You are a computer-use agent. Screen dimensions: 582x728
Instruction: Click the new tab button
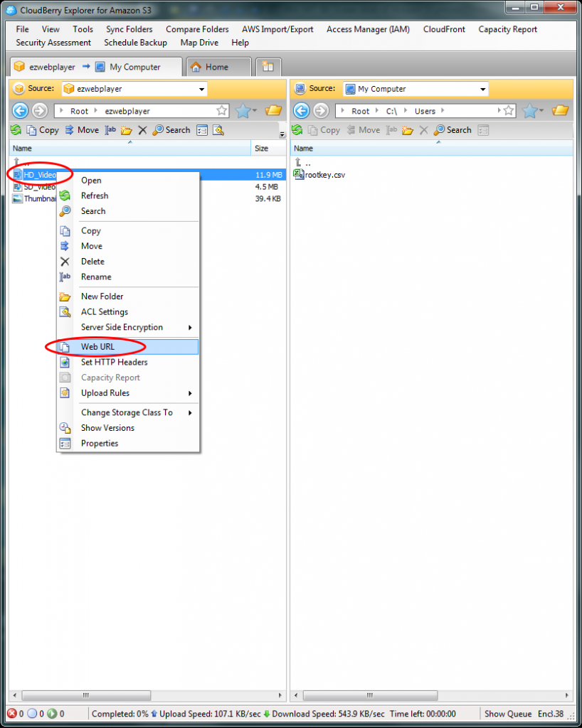coord(268,67)
